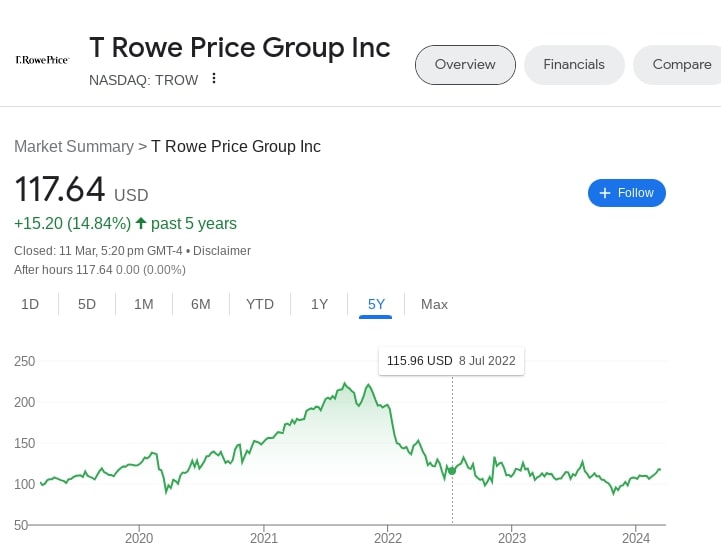Show the 1M chart range
721x546 pixels.
click(144, 304)
